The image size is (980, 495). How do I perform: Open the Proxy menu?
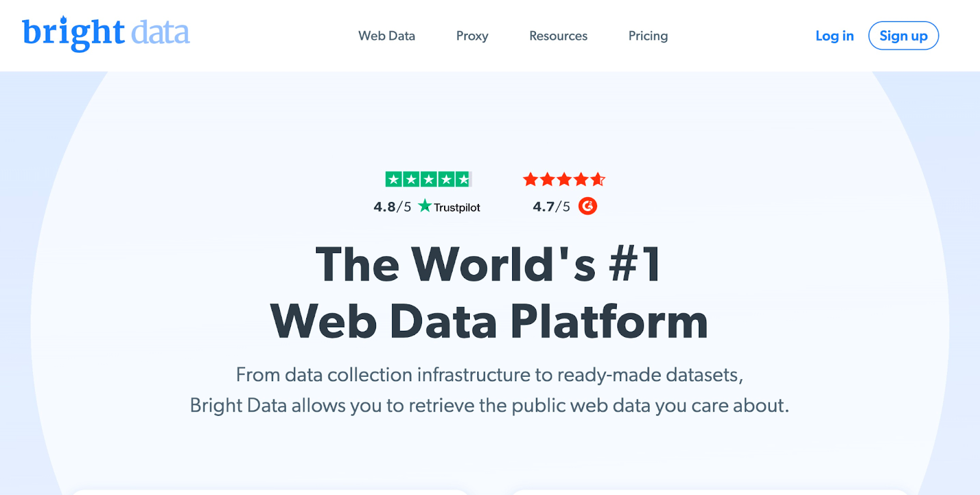click(x=472, y=36)
